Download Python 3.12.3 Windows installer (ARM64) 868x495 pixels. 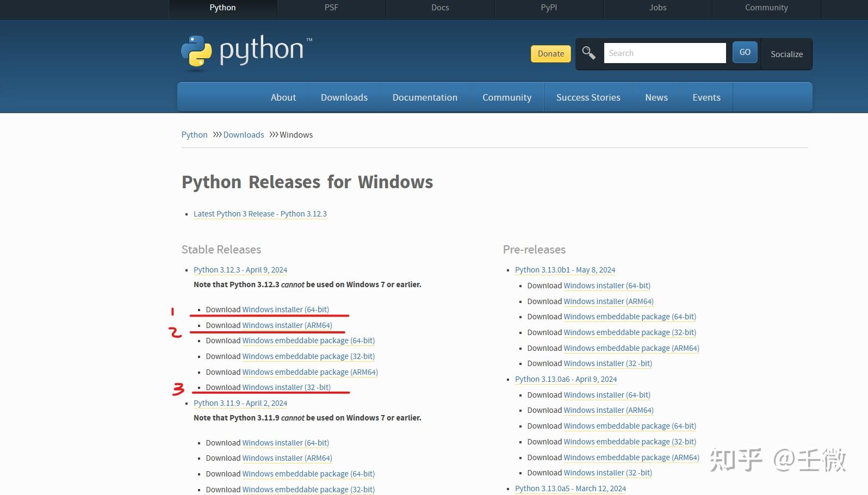tap(287, 325)
